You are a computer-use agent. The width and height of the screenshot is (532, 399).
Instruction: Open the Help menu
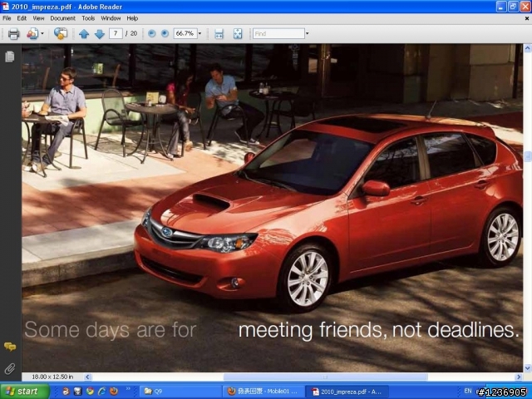pyautogui.click(x=132, y=18)
